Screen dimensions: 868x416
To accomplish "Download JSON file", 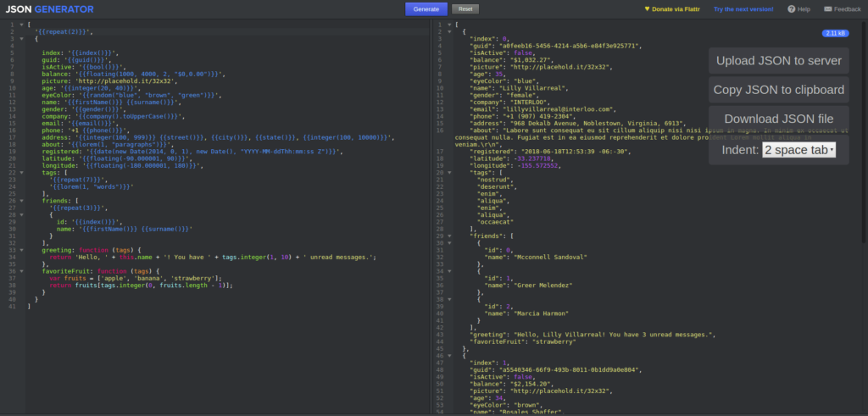I will (778, 119).
